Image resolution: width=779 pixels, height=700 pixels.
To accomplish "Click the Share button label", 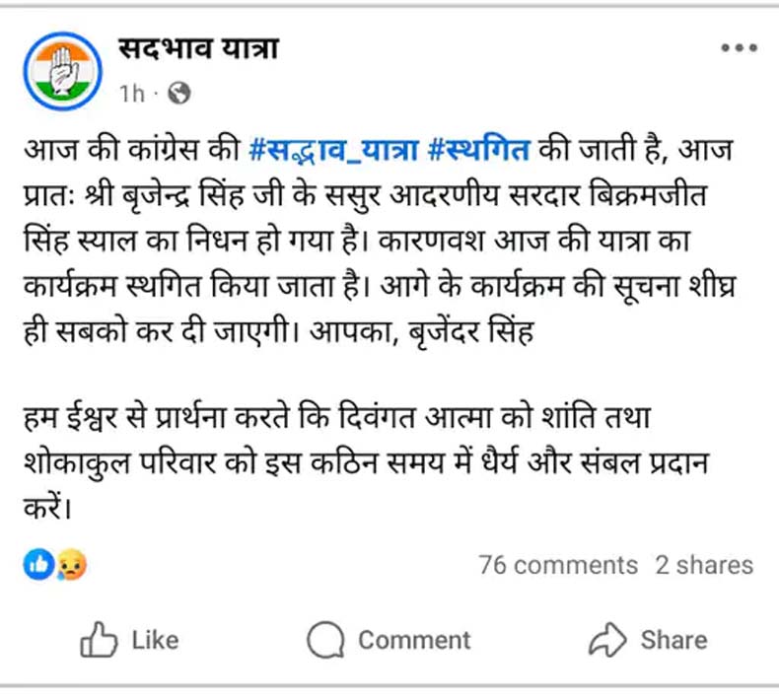I will click(673, 640).
